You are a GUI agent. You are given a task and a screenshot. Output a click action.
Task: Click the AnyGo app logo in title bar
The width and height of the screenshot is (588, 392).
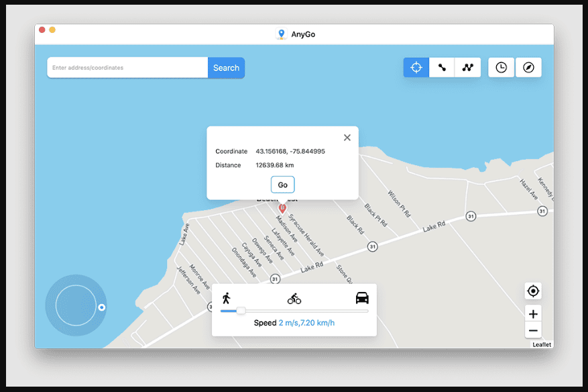pyautogui.click(x=281, y=34)
